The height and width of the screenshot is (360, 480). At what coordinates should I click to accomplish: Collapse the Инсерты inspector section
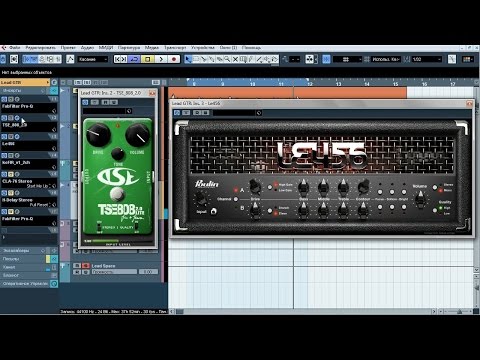pyautogui.click(x=29, y=90)
